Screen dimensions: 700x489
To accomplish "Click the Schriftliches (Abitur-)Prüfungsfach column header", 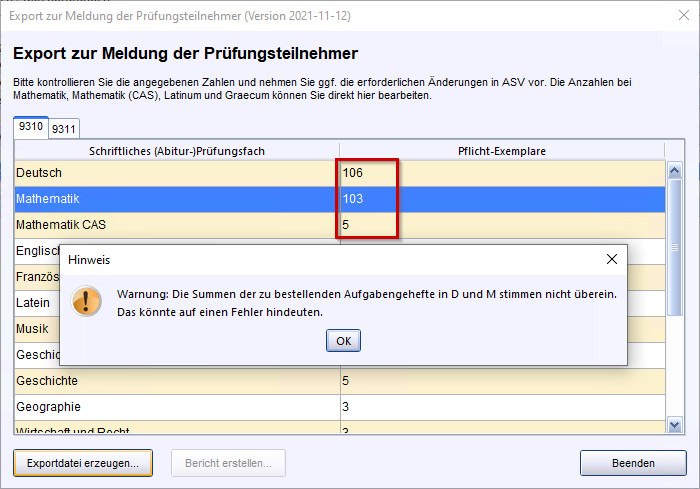I will 177,151.
